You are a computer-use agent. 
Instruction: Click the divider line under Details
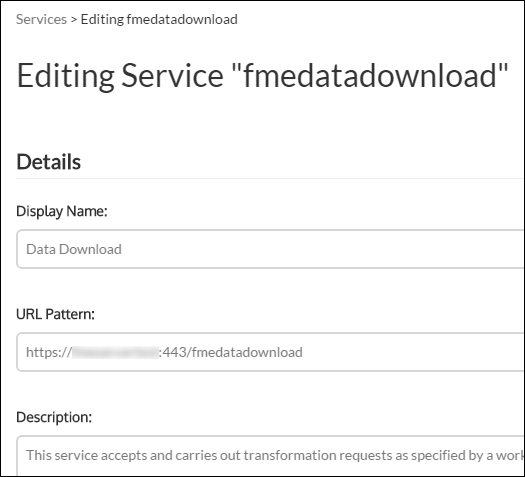click(x=271, y=178)
